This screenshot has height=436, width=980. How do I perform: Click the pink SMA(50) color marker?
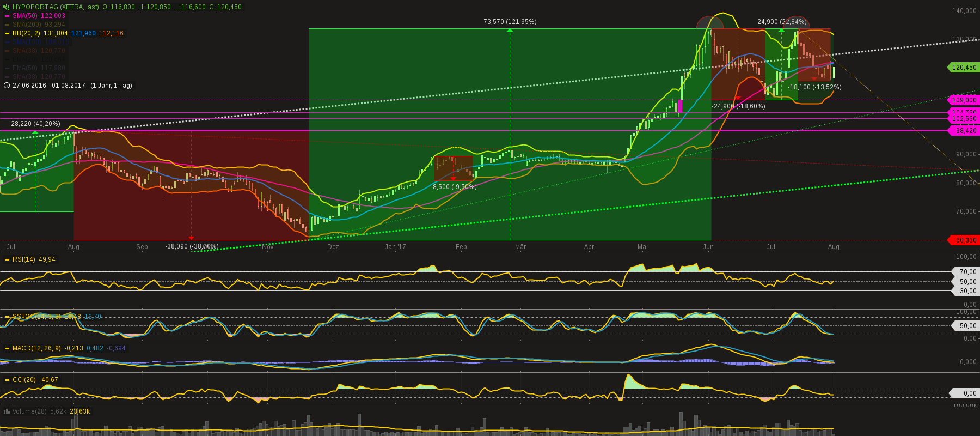7,16
